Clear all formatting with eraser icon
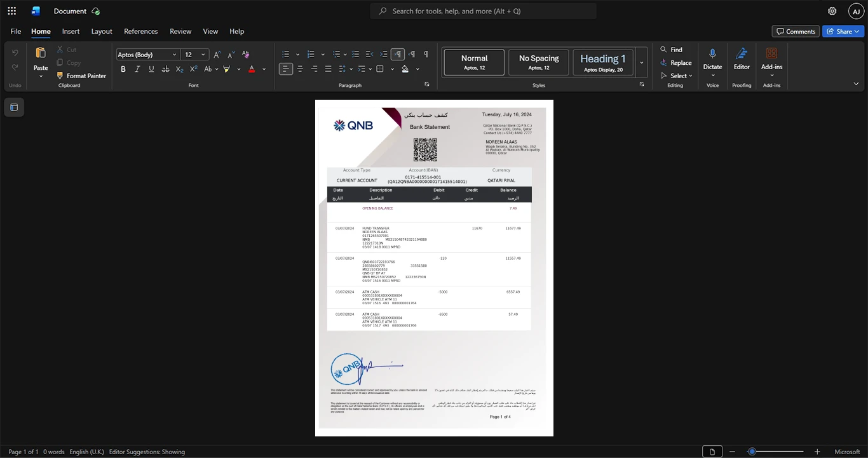The width and height of the screenshot is (868, 458). pyautogui.click(x=247, y=55)
